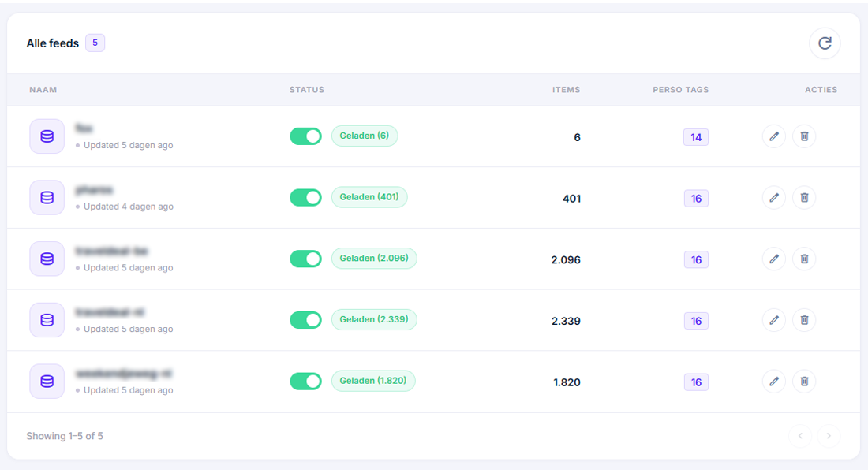Image resolution: width=868 pixels, height=473 pixels.
Task: Turn off the Geladen (1.820) feed
Action: point(305,382)
